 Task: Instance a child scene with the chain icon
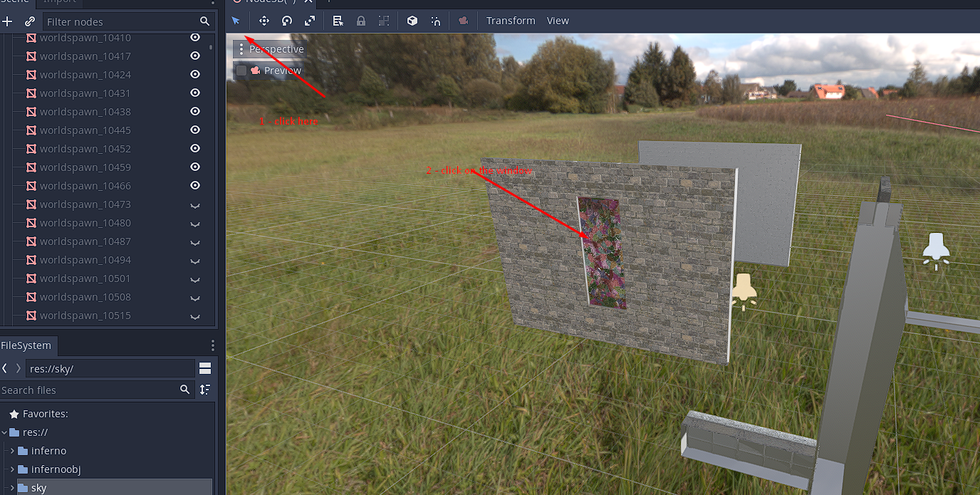29,21
